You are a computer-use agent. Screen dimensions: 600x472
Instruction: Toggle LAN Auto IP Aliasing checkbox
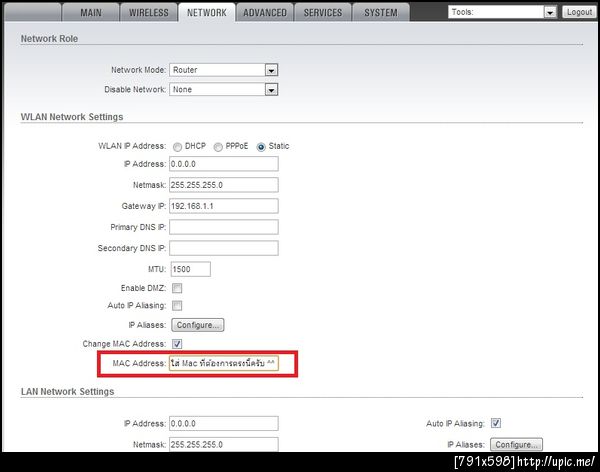(x=496, y=423)
